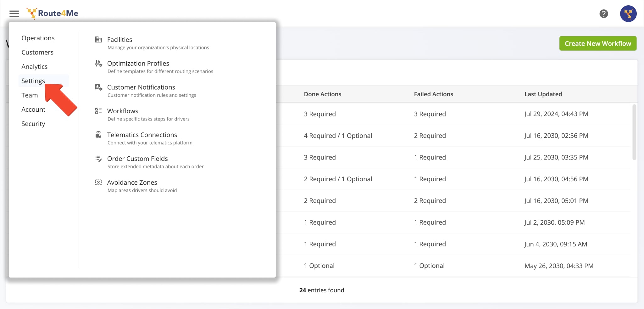This screenshot has width=644, height=309.
Task: Click the Telematics Connections vehicle icon
Action: tap(98, 135)
